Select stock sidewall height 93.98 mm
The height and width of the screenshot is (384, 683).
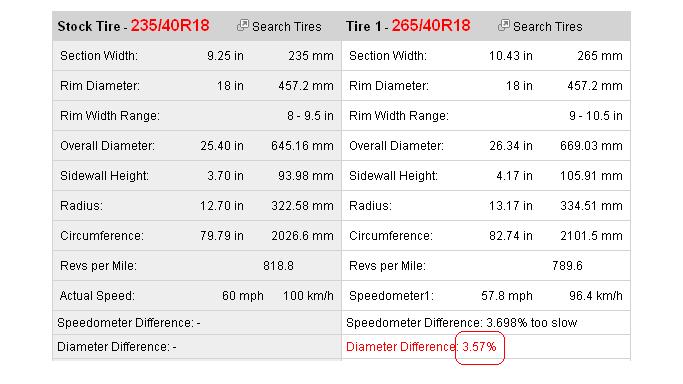[x=306, y=176]
